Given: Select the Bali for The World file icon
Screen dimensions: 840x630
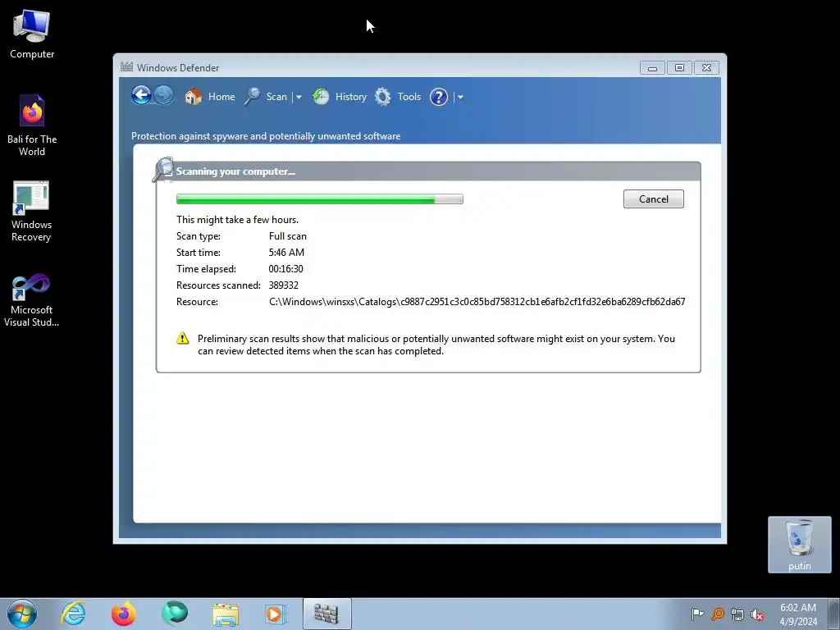Looking at the screenshot, I should pyautogui.click(x=32, y=126).
